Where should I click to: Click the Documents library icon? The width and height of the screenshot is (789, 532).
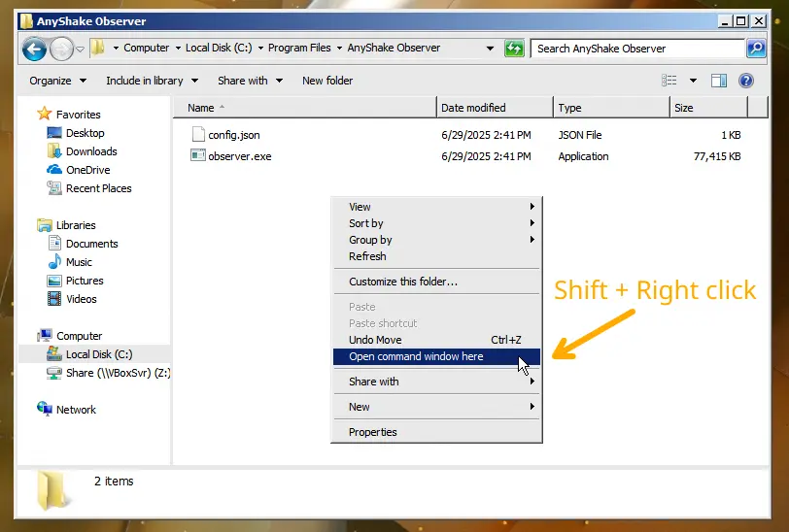[54, 243]
